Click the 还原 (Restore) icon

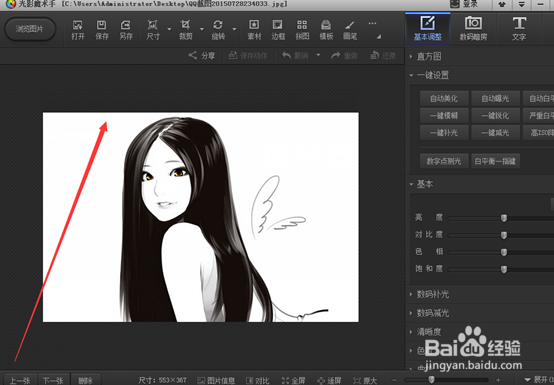[374, 55]
